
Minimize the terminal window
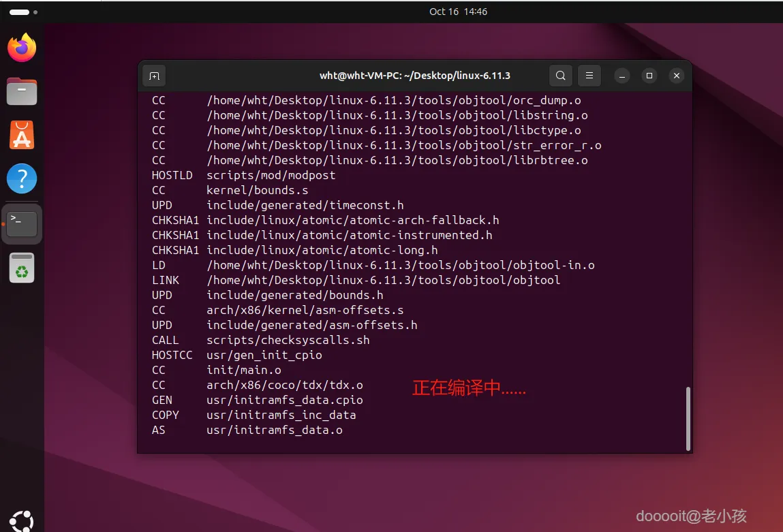621,76
